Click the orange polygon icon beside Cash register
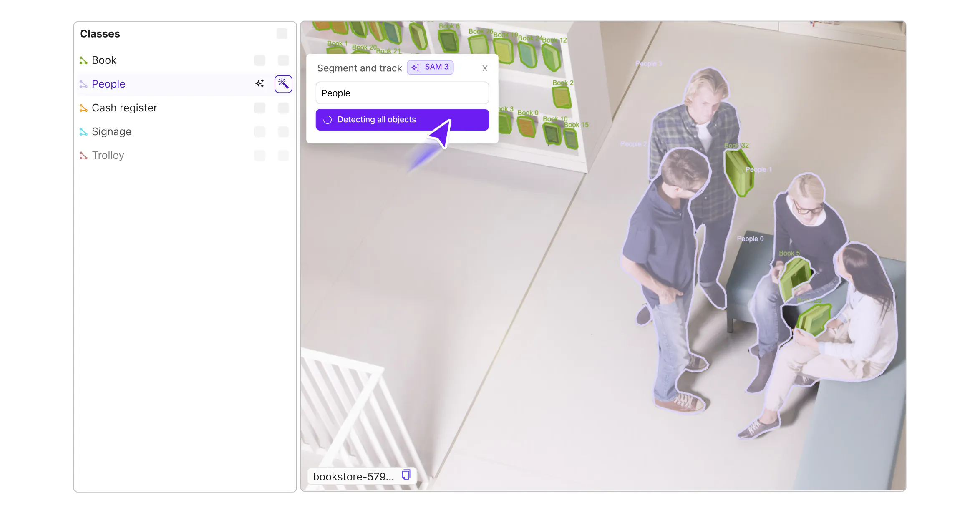 click(x=83, y=108)
